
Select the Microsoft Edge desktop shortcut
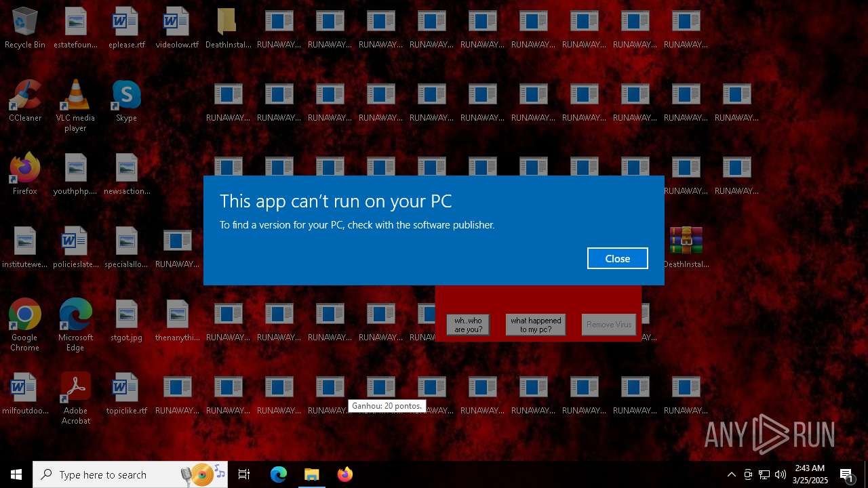click(75, 325)
